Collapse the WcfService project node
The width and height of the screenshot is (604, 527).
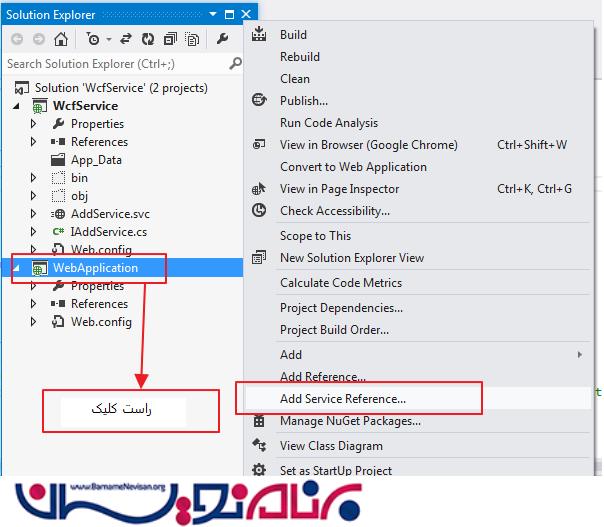16,106
